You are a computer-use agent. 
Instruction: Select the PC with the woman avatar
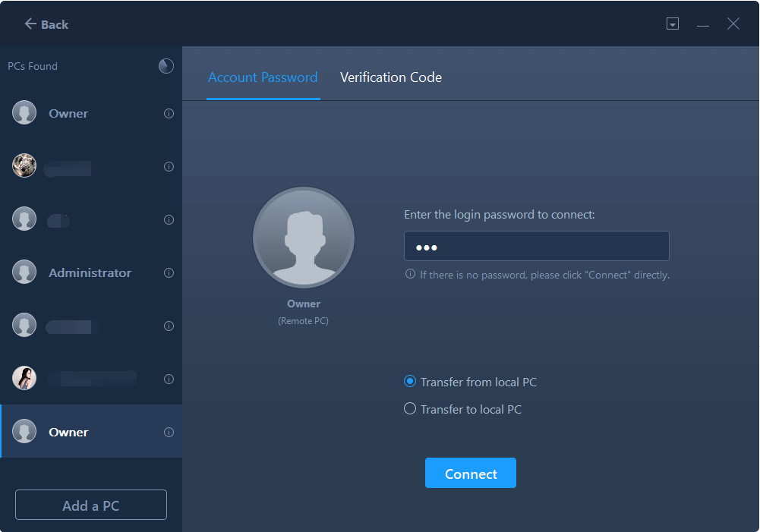76,378
